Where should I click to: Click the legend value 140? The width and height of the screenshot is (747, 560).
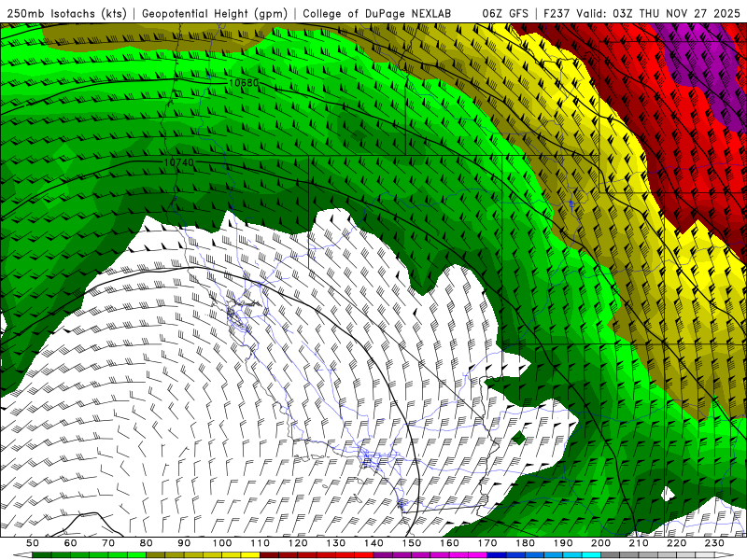[x=373, y=543]
